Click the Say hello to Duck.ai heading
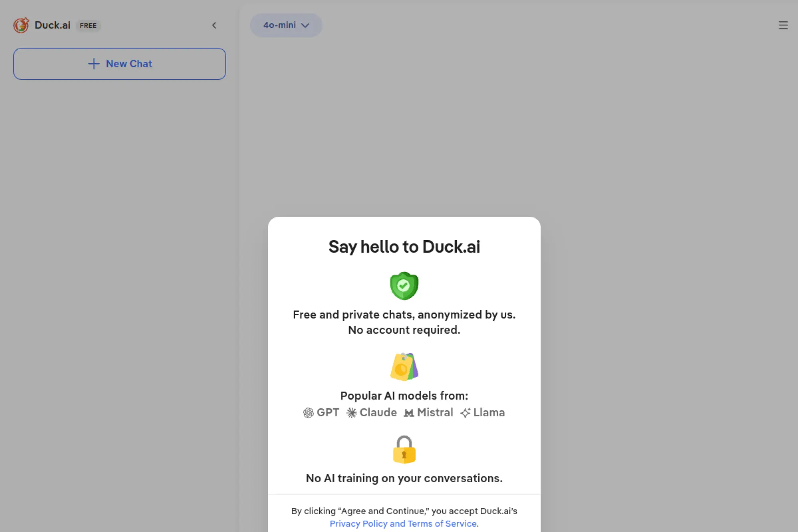Screen dimensions: 798x532 point(403,246)
